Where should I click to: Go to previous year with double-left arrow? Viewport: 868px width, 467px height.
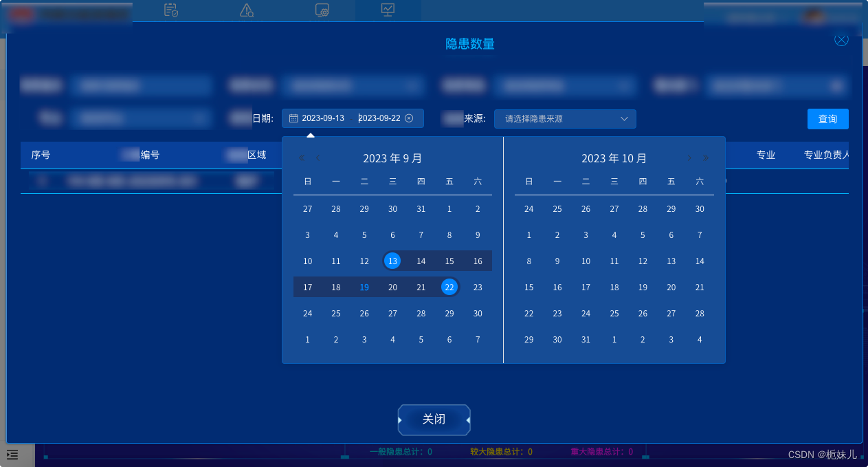[301, 158]
